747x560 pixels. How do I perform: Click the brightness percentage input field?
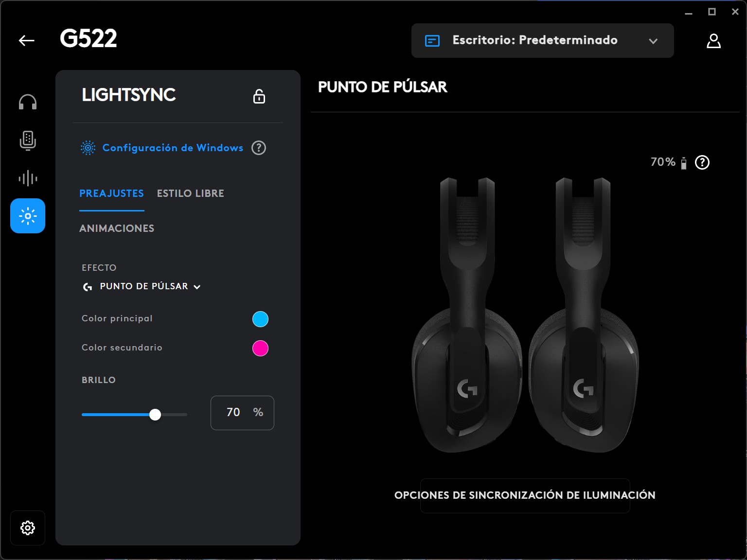[242, 413]
